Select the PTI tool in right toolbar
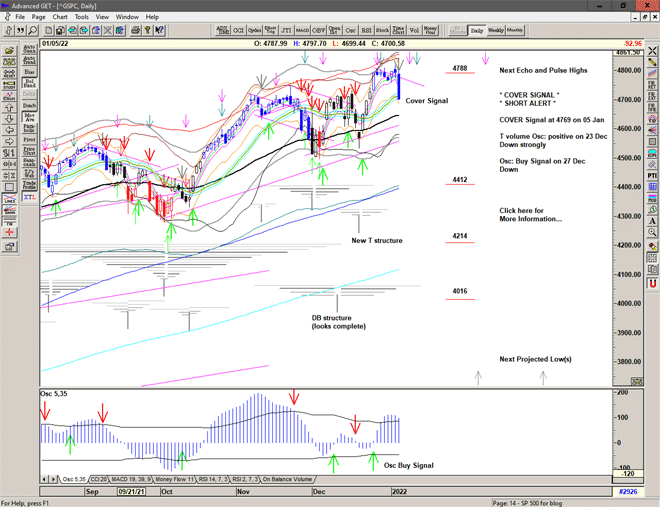660x507 pixels. pyautogui.click(x=652, y=173)
